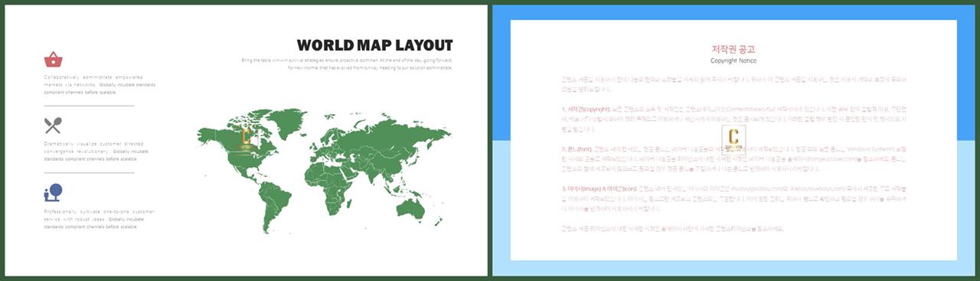980x281 pixels.
Task: Open the right Copyright Notice slide thumbnail
Action: 733,140
